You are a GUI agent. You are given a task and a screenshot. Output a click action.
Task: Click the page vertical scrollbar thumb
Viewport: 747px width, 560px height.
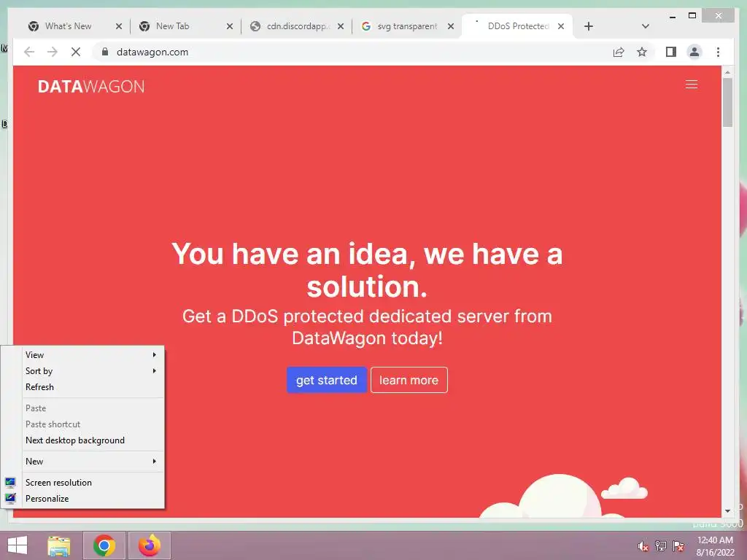pyautogui.click(x=727, y=102)
